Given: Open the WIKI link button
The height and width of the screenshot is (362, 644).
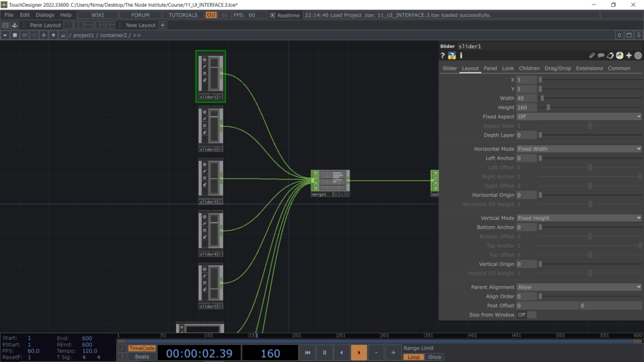Looking at the screenshot, I should pyautogui.click(x=97, y=15).
